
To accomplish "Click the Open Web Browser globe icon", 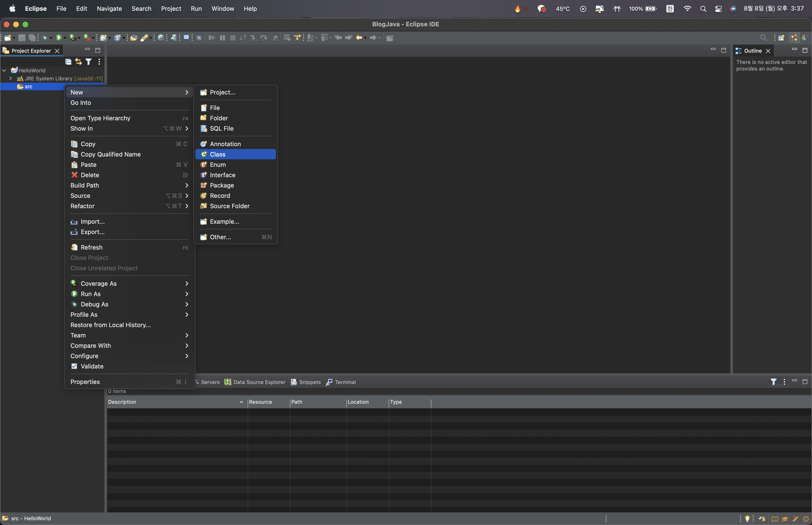I will pyautogui.click(x=161, y=38).
